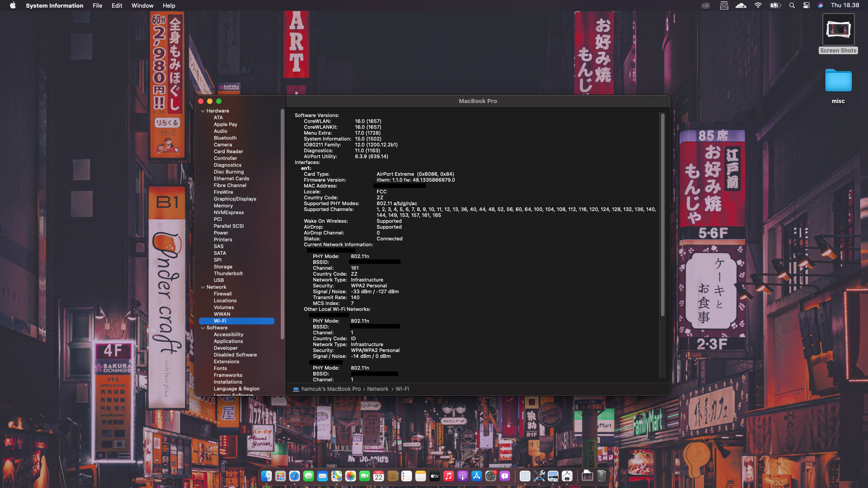Open the Wi-Fi status menu icon
This screenshot has width=868, height=488.
[758, 5]
